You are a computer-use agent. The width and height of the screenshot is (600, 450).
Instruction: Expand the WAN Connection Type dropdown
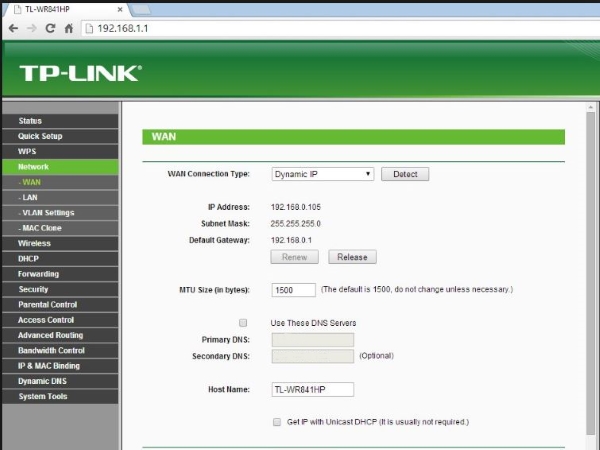[323, 174]
